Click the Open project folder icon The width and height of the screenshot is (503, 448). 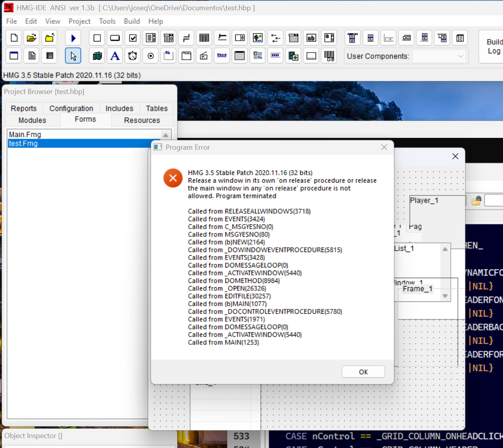(x=32, y=38)
